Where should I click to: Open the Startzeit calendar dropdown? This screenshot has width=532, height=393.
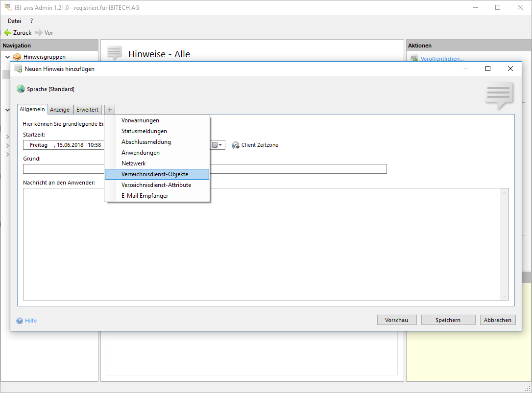tap(218, 145)
